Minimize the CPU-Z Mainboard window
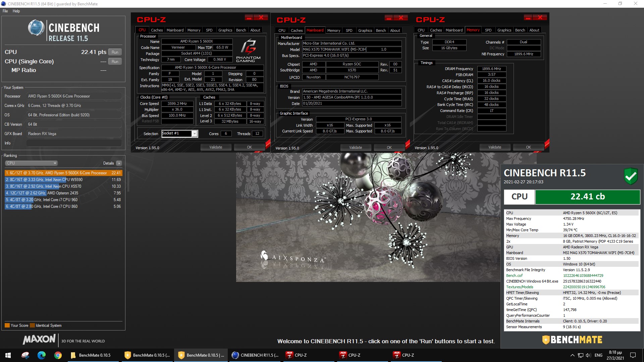This screenshot has width=644, height=362. 389,18
